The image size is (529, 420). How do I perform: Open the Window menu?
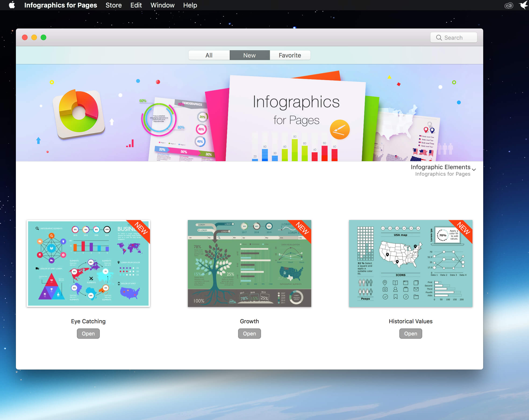tap(162, 5)
